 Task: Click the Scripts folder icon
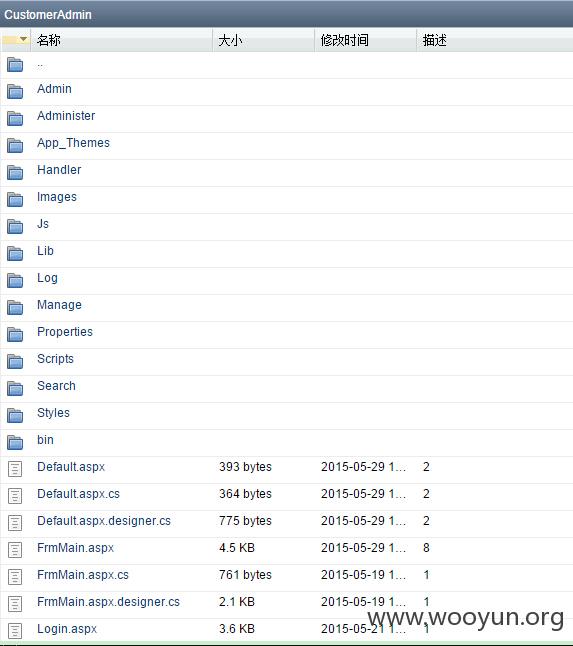coord(15,361)
